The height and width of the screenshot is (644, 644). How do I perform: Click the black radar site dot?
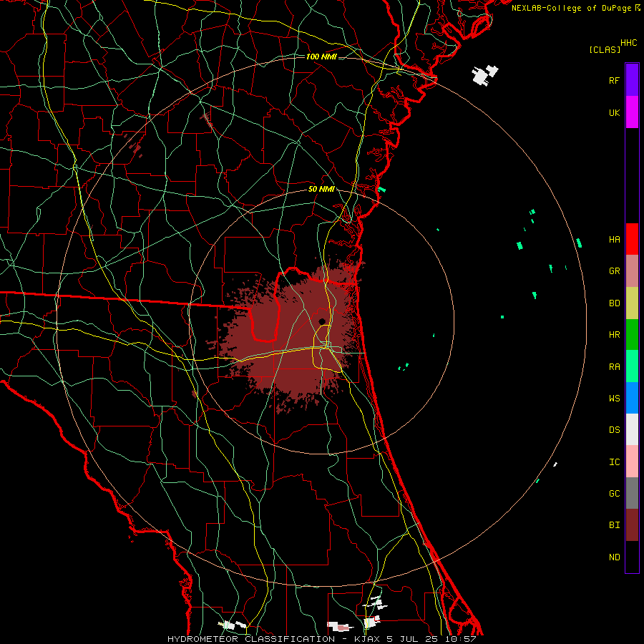(322, 321)
